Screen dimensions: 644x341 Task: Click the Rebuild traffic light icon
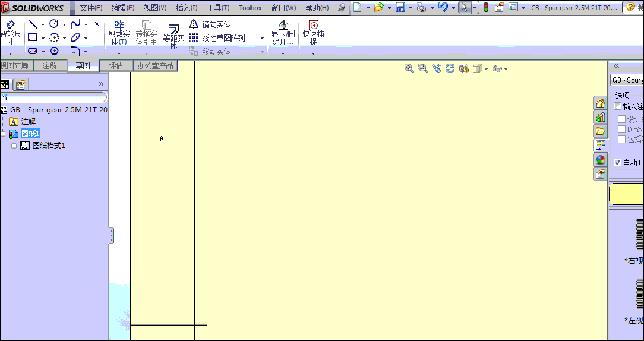[486, 7]
